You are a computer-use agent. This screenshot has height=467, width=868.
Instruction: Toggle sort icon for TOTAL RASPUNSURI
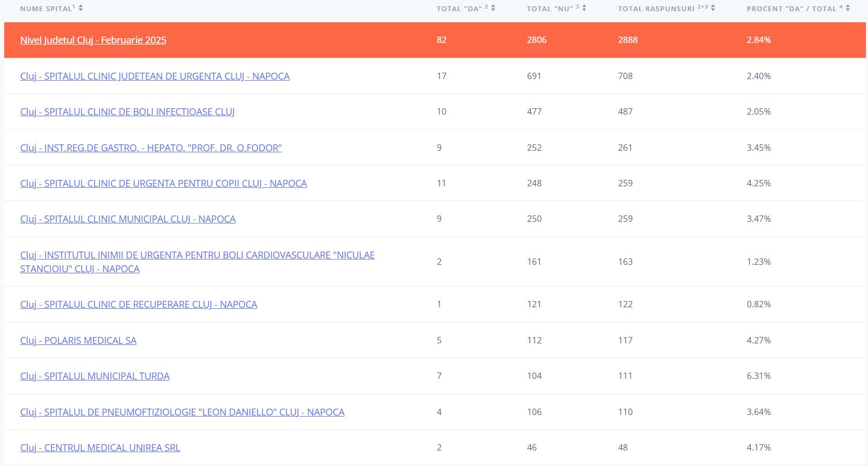coord(713,8)
